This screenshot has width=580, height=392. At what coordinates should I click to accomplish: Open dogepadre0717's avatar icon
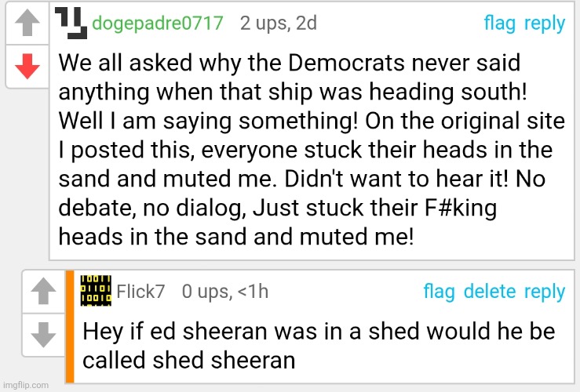click(x=71, y=22)
